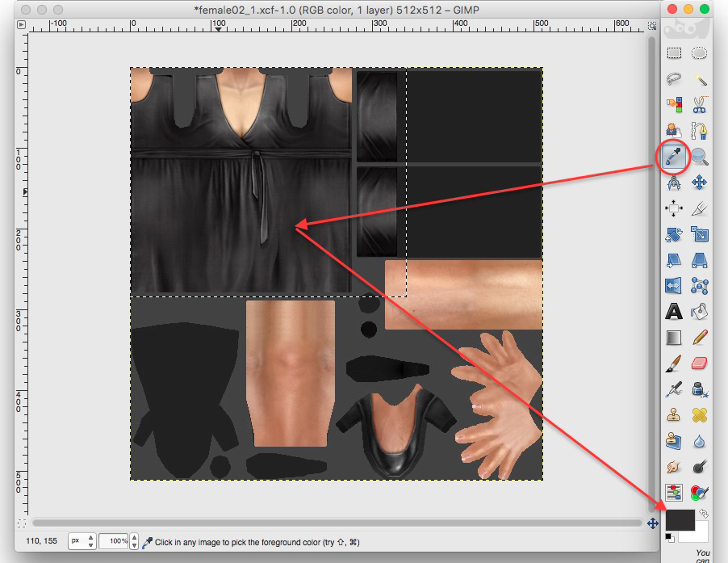This screenshot has width=728, height=563.
Task: Choose the Ellipse Select tool
Action: tap(699, 53)
